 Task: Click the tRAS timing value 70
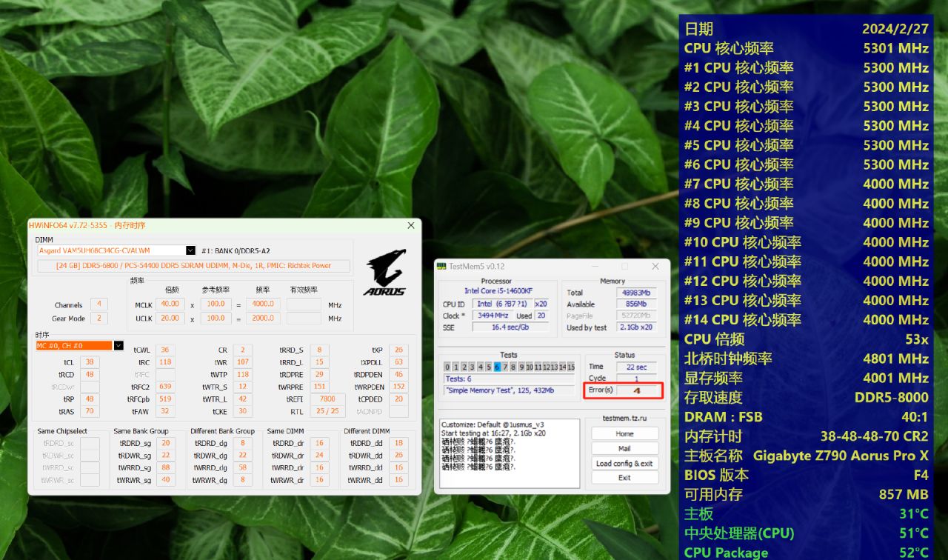tap(89, 412)
